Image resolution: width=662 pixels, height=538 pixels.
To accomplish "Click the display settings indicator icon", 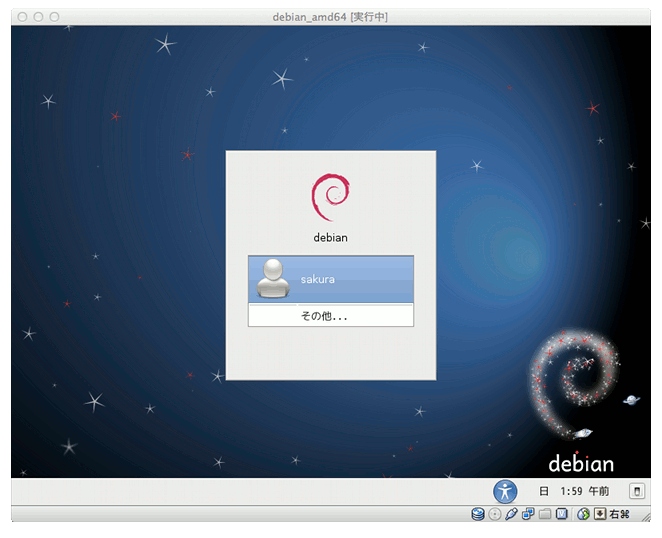I will 562,514.
